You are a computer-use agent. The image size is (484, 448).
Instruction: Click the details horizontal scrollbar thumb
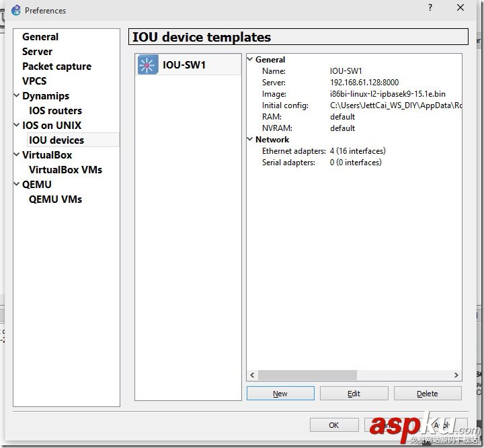click(307, 375)
